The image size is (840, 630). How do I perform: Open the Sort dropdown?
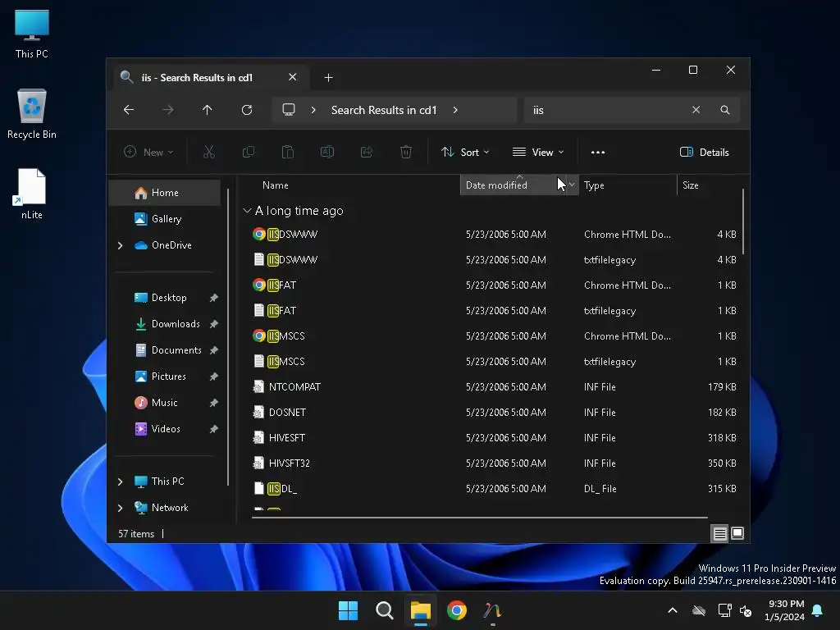pos(465,152)
